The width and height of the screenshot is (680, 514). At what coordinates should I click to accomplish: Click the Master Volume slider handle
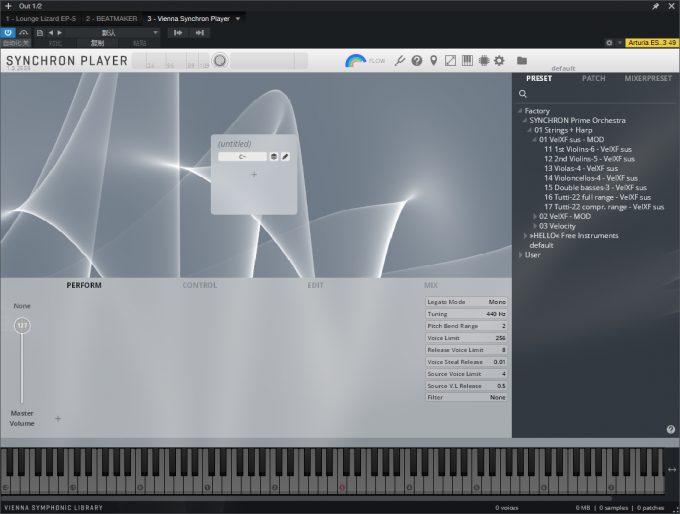(x=22, y=326)
